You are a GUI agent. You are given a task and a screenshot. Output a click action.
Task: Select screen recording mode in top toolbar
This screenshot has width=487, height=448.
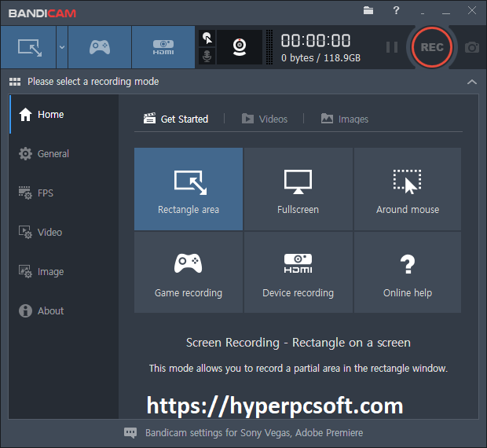(28, 47)
